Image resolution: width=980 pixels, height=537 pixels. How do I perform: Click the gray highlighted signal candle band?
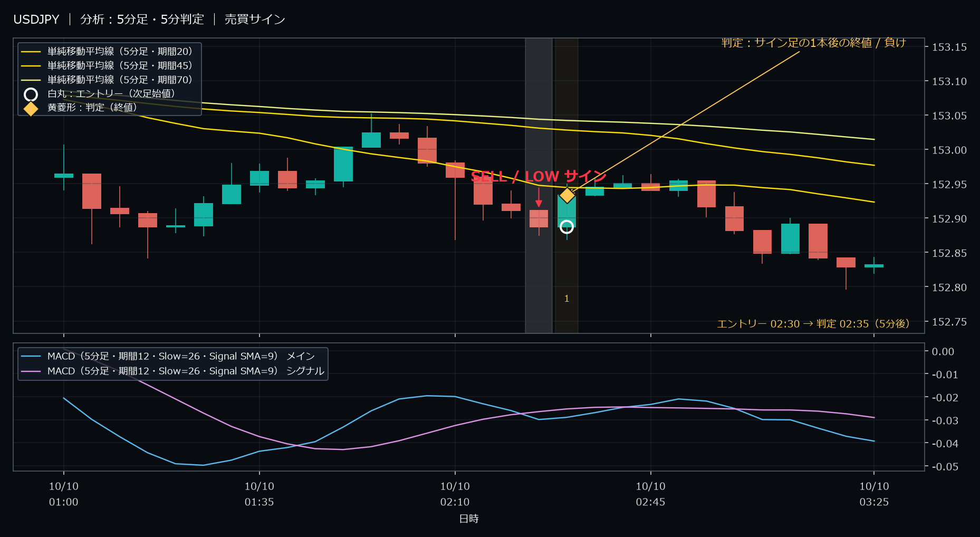[x=539, y=186]
